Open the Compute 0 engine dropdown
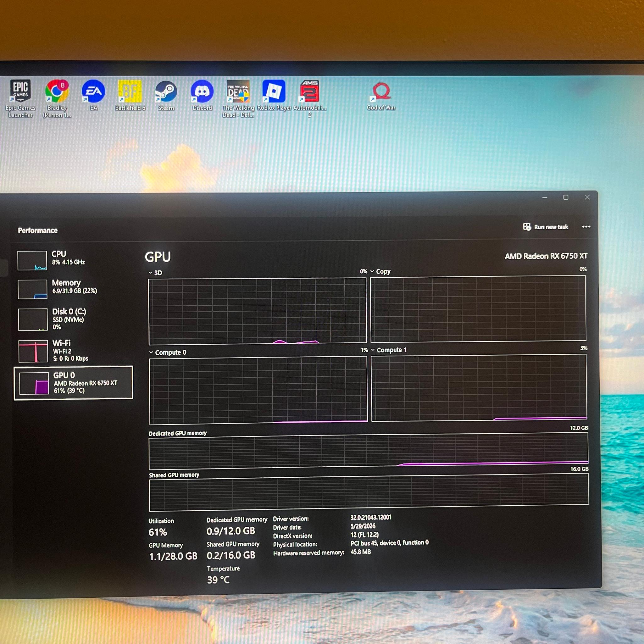Screen dimensions: 644x644 pyautogui.click(x=151, y=352)
